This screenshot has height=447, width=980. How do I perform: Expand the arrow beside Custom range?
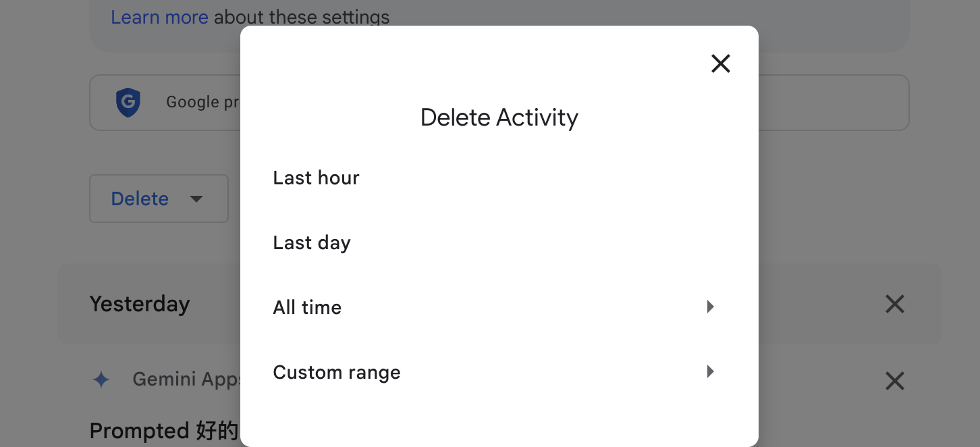point(710,371)
